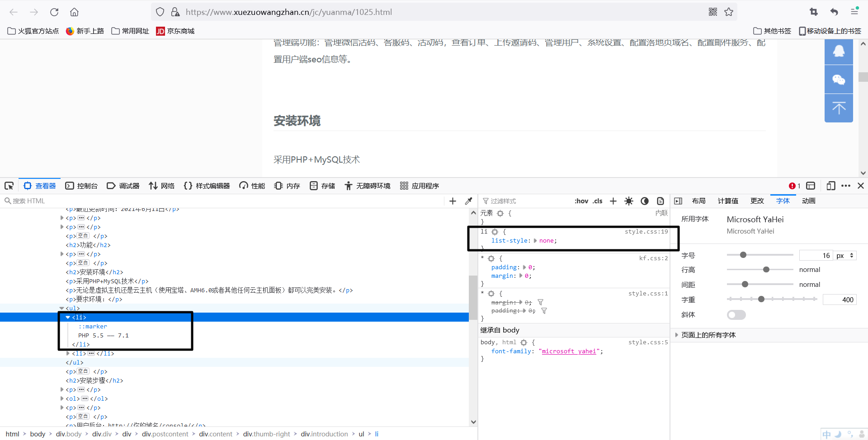Open responsive design mode icon
The height and width of the screenshot is (440, 868).
(x=830, y=186)
